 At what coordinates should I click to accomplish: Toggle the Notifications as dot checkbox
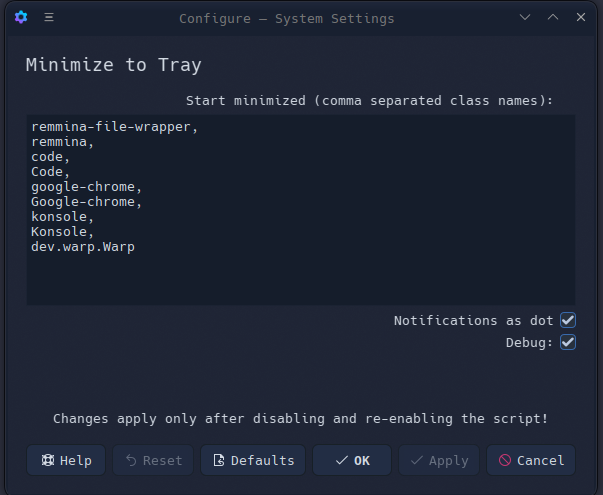[568, 320]
